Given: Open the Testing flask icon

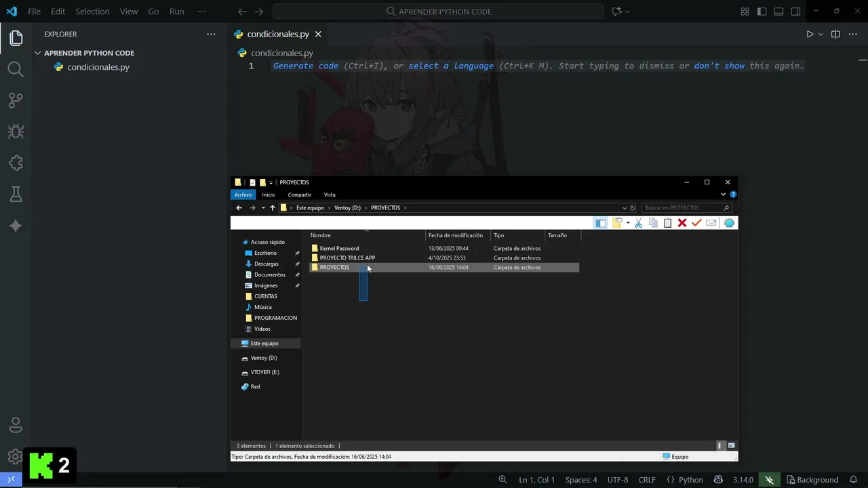Looking at the screenshot, I should click(16, 195).
